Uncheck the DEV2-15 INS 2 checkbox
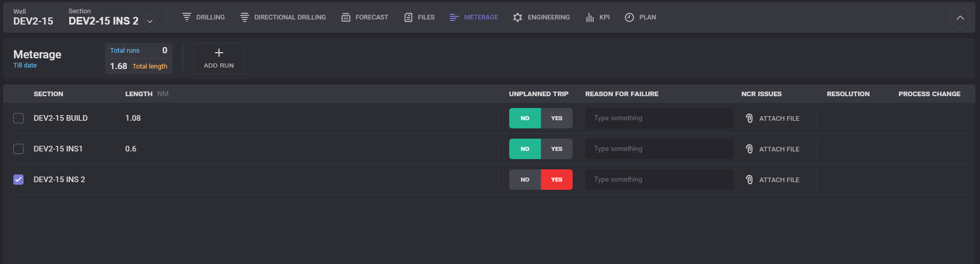 (x=18, y=180)
